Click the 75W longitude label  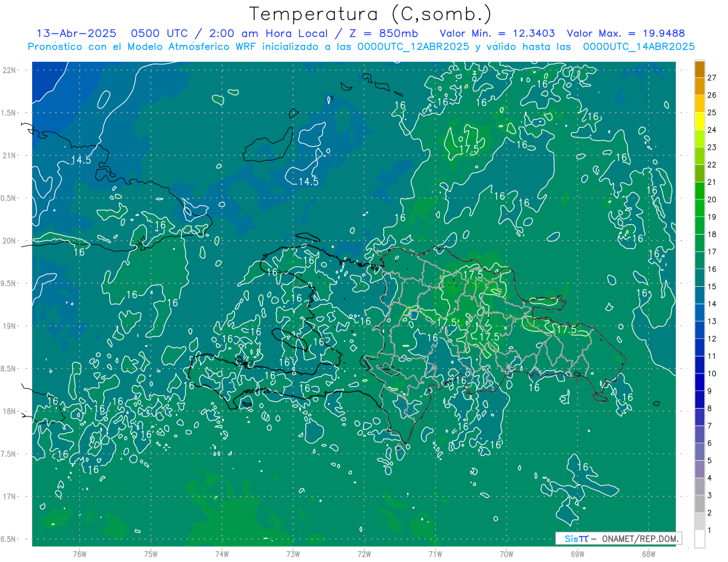pyautogui.click(x=151, y=554)
